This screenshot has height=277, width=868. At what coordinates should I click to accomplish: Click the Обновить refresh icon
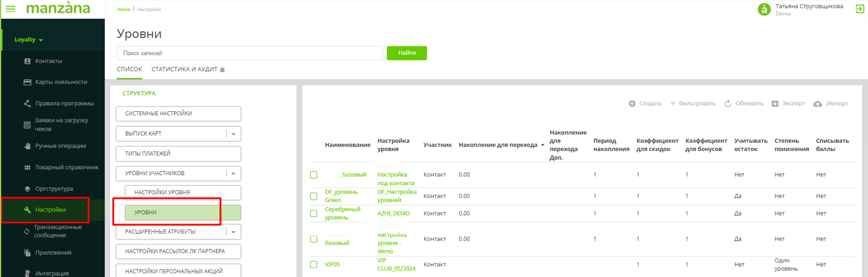coord(728,104)
